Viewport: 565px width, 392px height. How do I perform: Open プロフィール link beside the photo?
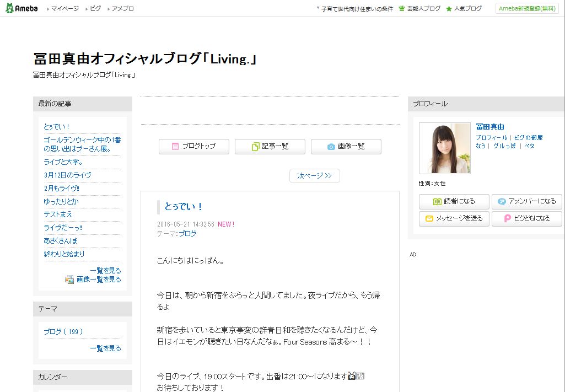point(491,137)
